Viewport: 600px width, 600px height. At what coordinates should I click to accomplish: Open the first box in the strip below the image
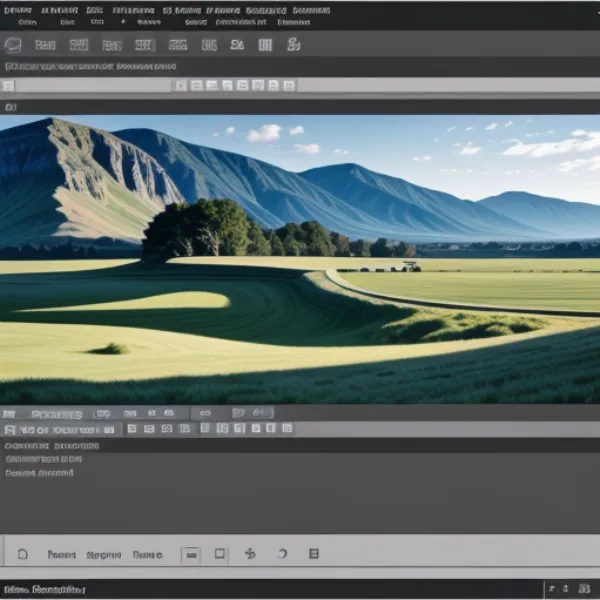pyautogui.click(x=9, y=413)
